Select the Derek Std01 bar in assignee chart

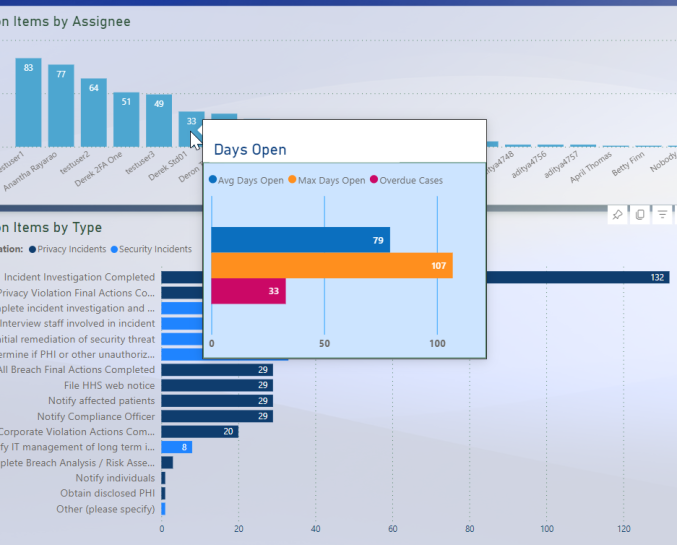point(190,129)
